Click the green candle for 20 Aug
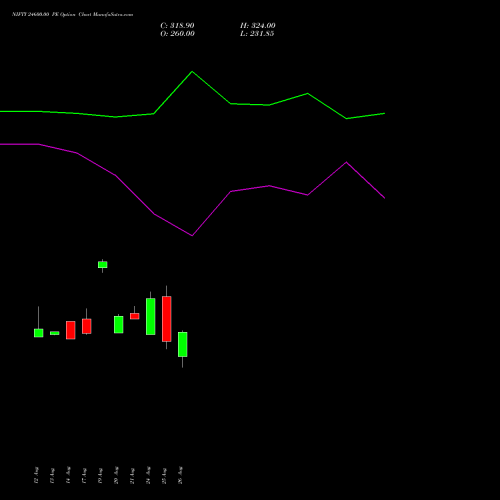The width and height of the screenshot is (500, 500). (119, 324)
